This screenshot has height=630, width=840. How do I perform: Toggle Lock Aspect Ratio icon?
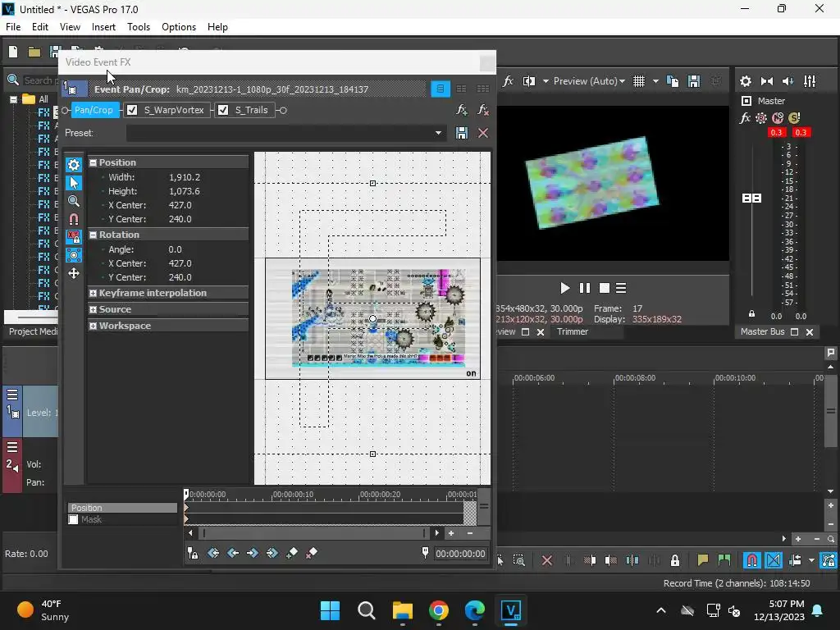(x=73, y=237)
